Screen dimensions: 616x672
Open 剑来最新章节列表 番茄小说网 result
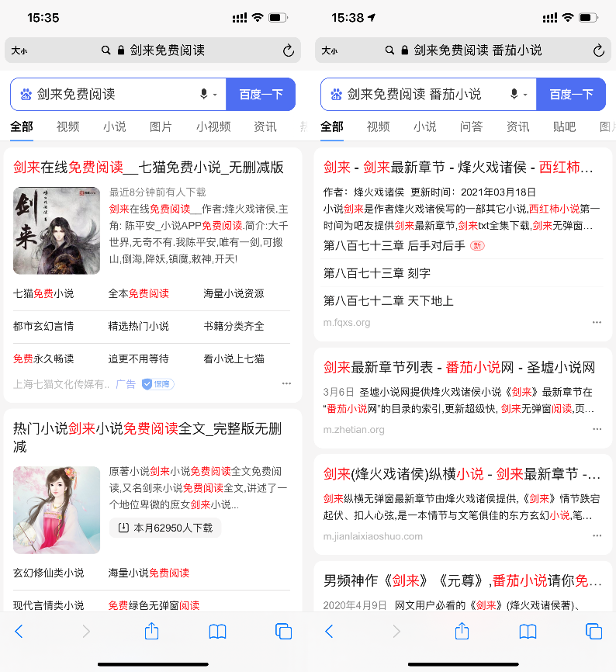[459, 367]
